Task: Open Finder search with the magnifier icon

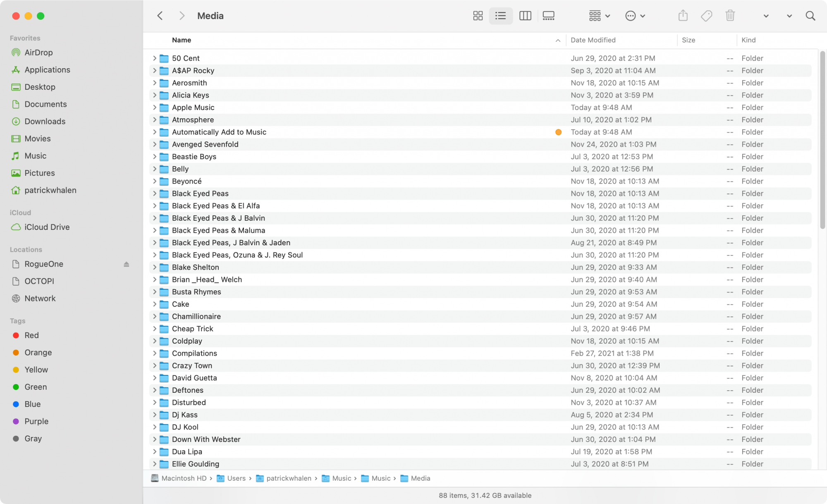Action: [x=810, y=16]
